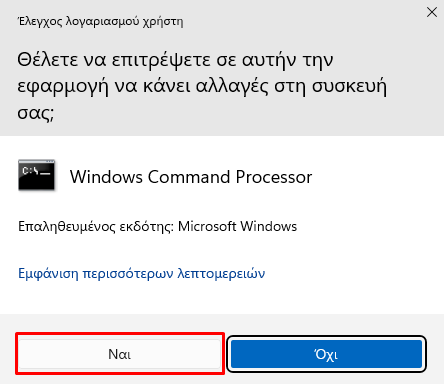444x384 pixels.
Task: Click the C:\ prompt program icon
Action: point(37,175)
